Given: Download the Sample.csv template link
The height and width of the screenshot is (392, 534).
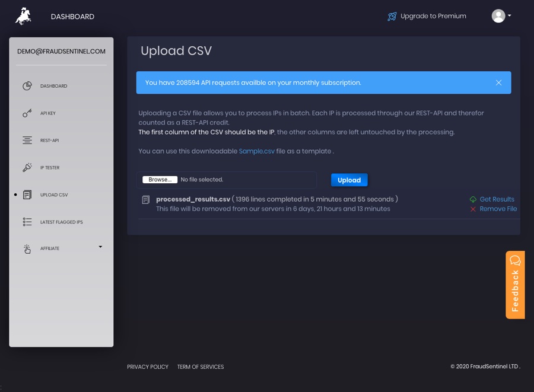Looking at the screenshot, I should [256, 151].
